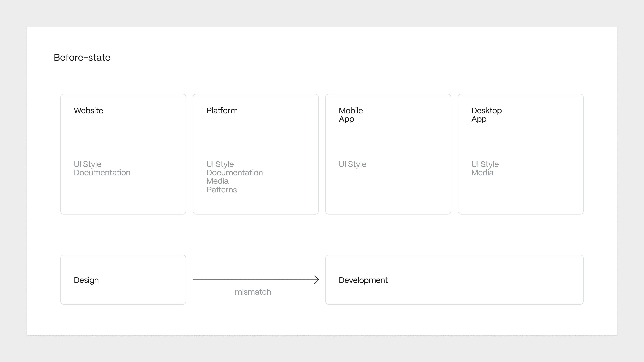644x362 pixels.
Task: Select the mismatch label under arrow
Action: tap(253, 292)
